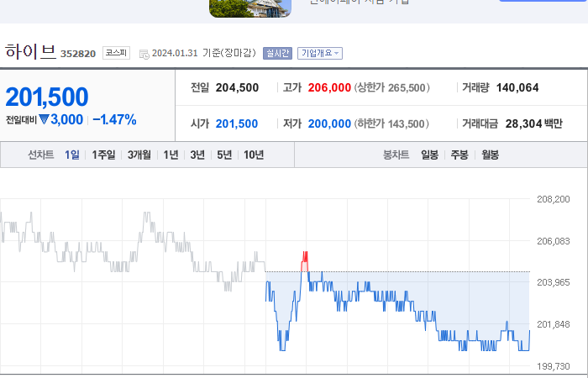Click the calendar clock icon beside date
The image size is (588, 378).
click(144, 55)
